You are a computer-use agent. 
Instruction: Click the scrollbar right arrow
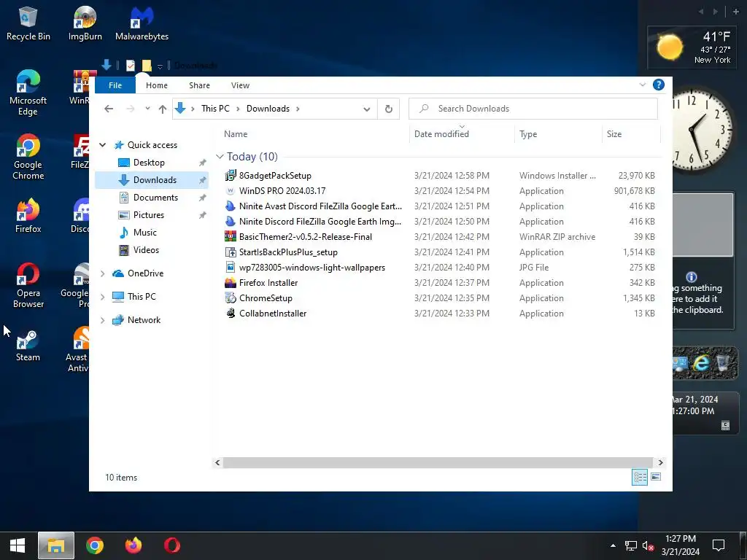(659, 462)
